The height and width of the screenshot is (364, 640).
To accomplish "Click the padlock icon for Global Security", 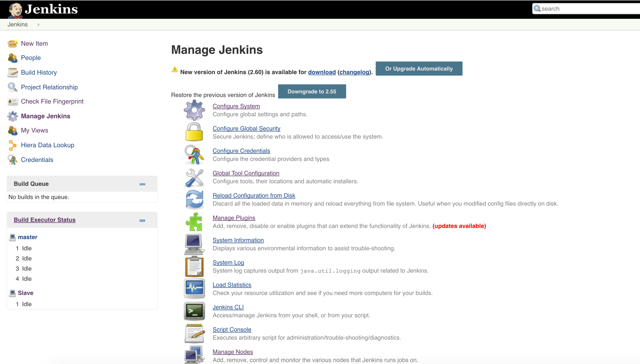I will [194, 132].
